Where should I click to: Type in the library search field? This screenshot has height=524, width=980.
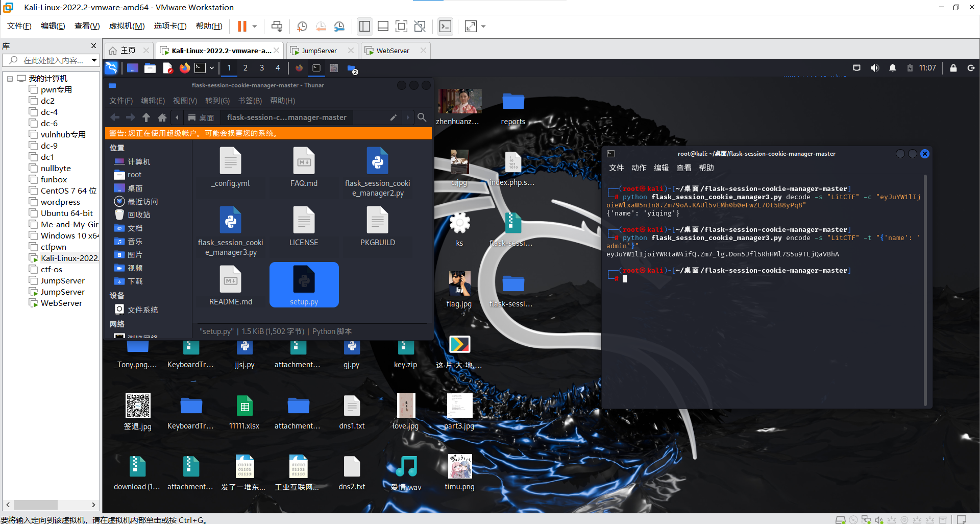pos(54,60)
